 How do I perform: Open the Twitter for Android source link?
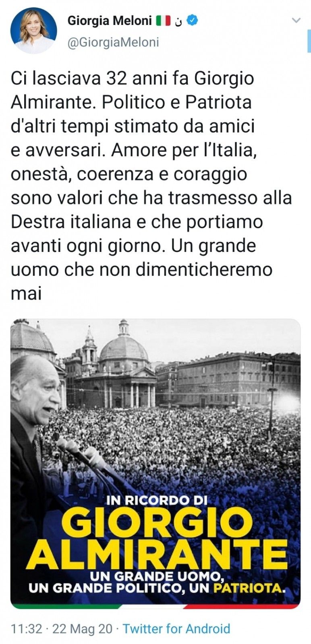[x=176, y=629]
